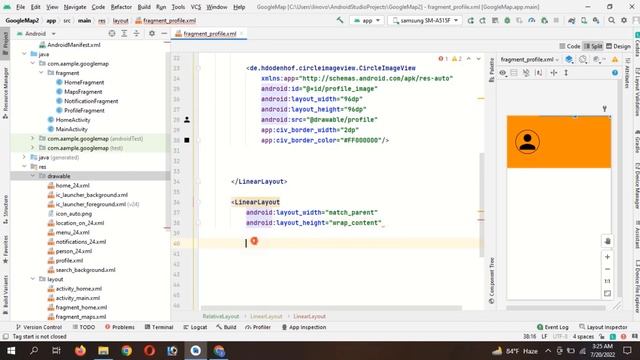Viewport: 640px width, 360px height.
Task: Click Zoom Out minus on design surface
Action: (x=607, y=269)
